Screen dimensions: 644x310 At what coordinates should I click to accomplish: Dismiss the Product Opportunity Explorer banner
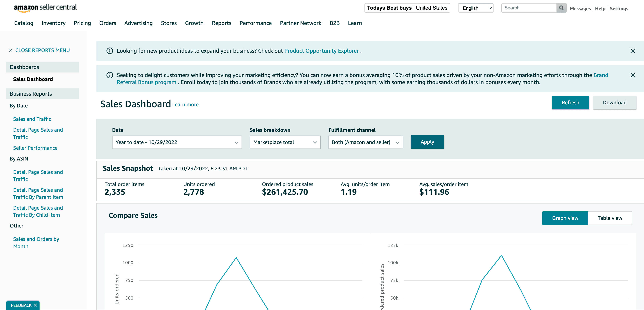[x=633, y=51]
